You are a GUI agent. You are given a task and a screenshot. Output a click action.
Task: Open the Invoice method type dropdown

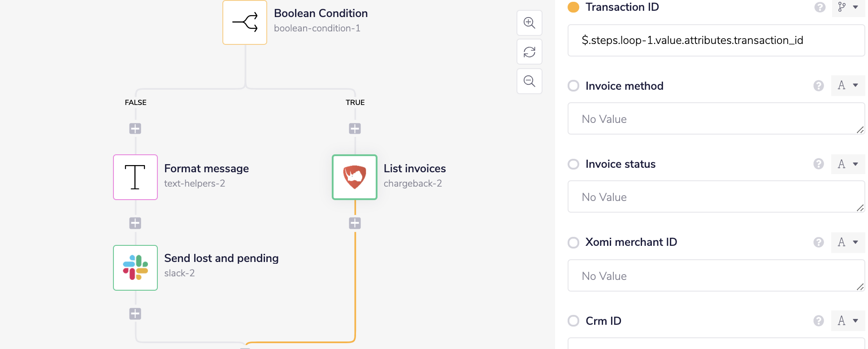pyautogui.click(x=848, y=85)
